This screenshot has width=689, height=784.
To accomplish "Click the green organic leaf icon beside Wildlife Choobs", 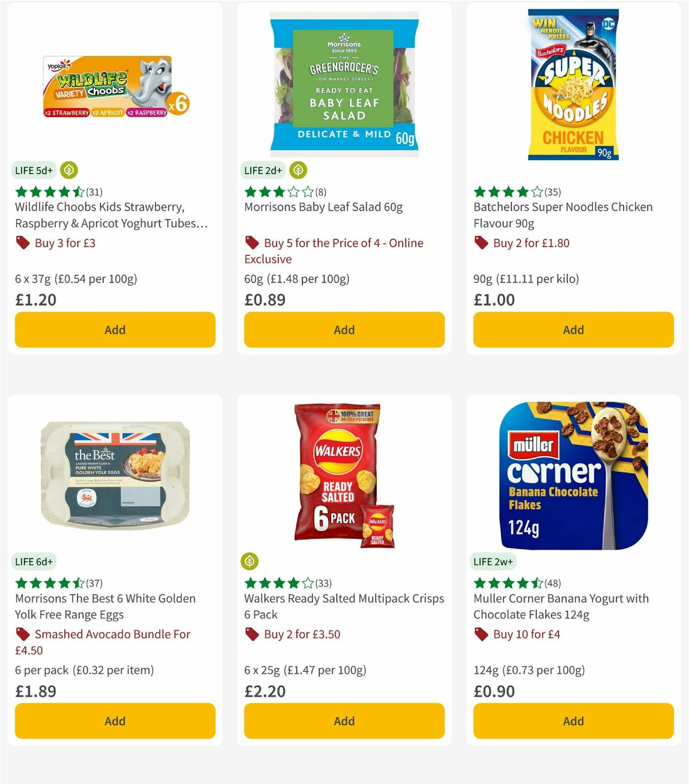I will click(68, 170).
